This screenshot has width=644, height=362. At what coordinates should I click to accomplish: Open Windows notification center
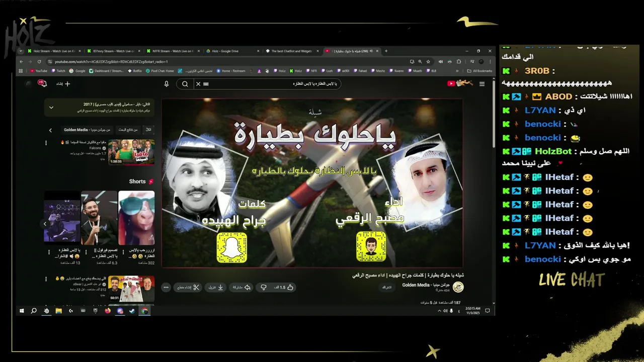pos(487,311)
